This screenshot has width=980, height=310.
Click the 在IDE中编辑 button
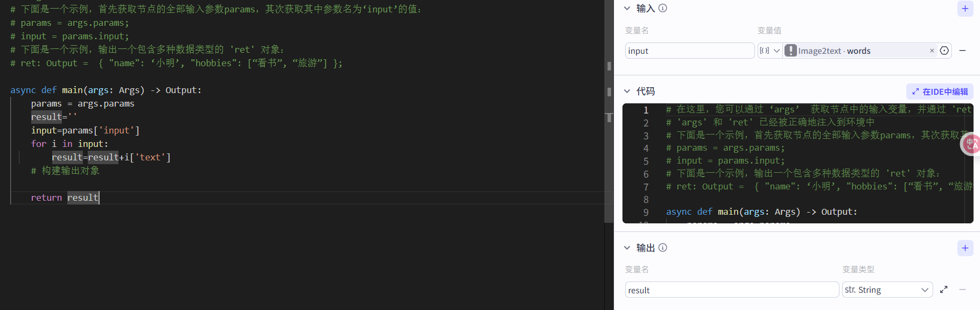point(940,91)
